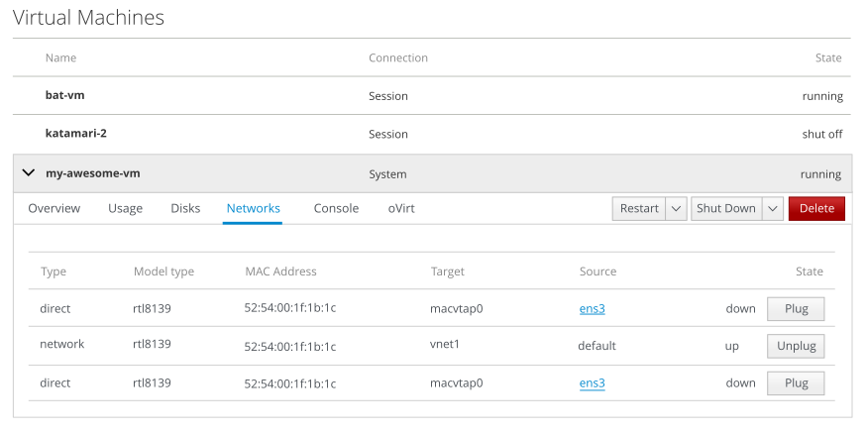Open the Console tab

point(336,209)
